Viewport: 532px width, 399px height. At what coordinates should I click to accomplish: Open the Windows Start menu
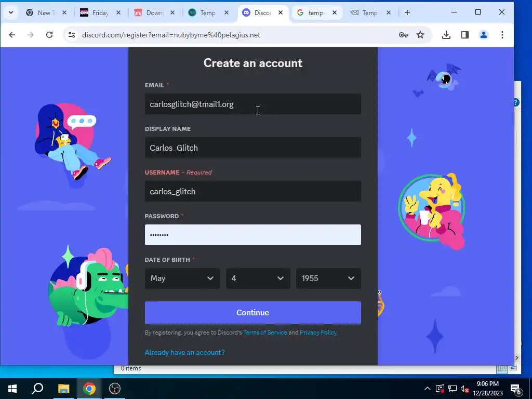[12, 389]
